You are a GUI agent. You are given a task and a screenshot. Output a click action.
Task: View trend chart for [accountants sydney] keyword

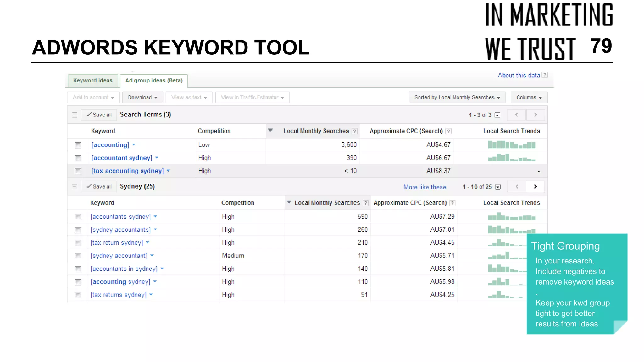click(512, 217)
